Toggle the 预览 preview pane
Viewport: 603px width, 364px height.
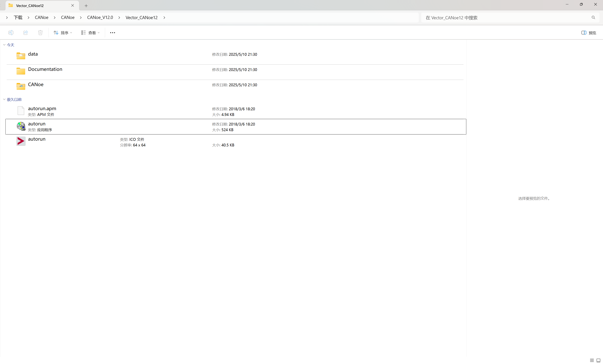(x=589, y=32)
